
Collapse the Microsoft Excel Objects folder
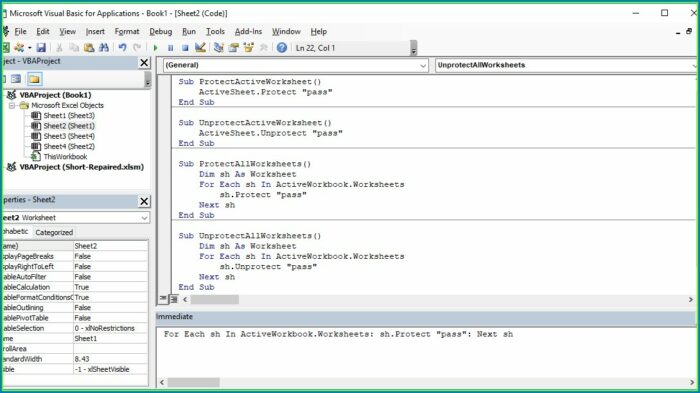(x=12, y=105)
